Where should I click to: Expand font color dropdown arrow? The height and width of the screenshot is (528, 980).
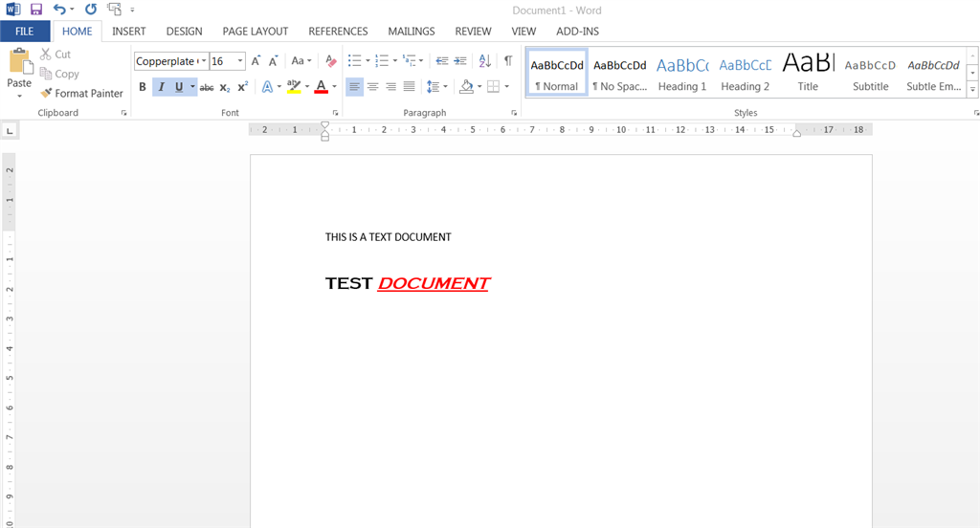pyautogui.click(x=334, y=87)
